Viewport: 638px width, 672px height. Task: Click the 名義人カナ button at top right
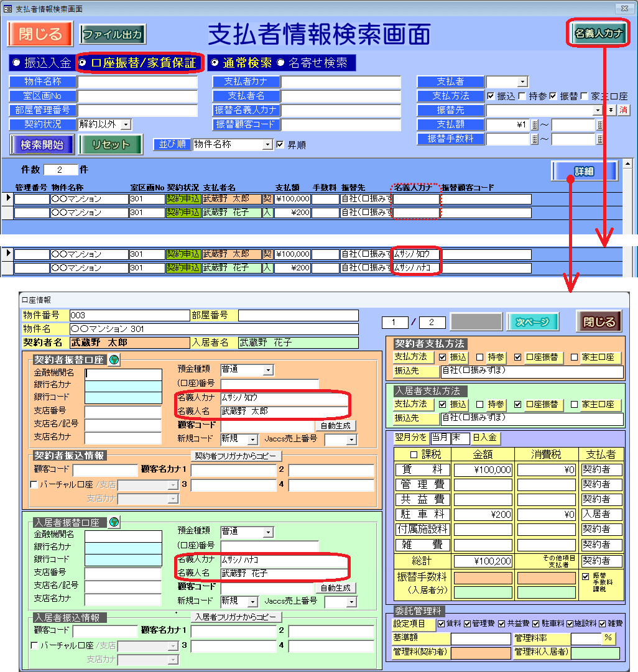coord(598,34)
